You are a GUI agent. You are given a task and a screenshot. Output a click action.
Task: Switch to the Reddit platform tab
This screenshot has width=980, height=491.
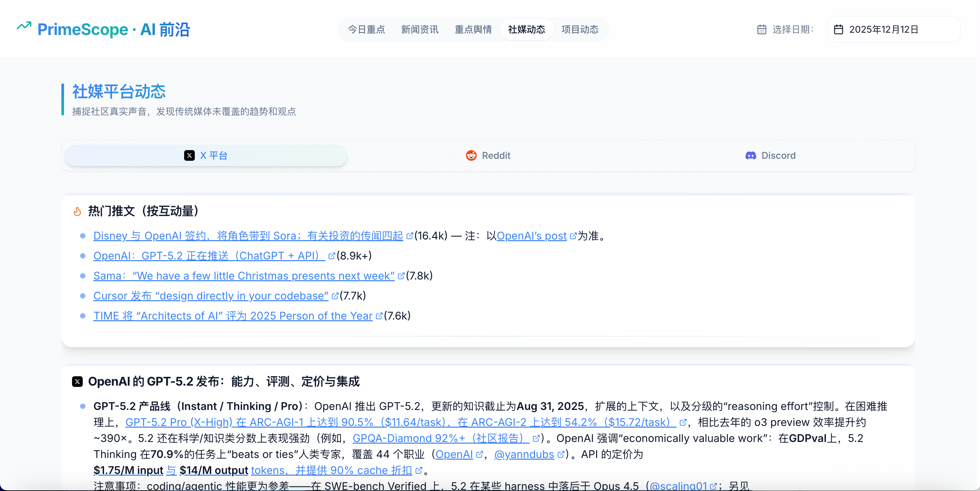488,155
